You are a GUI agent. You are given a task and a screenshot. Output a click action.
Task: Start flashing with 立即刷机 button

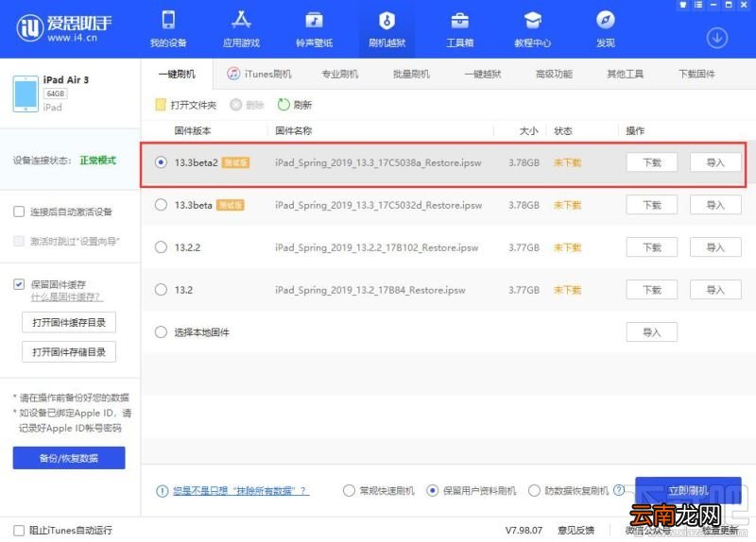coord(688,490)
